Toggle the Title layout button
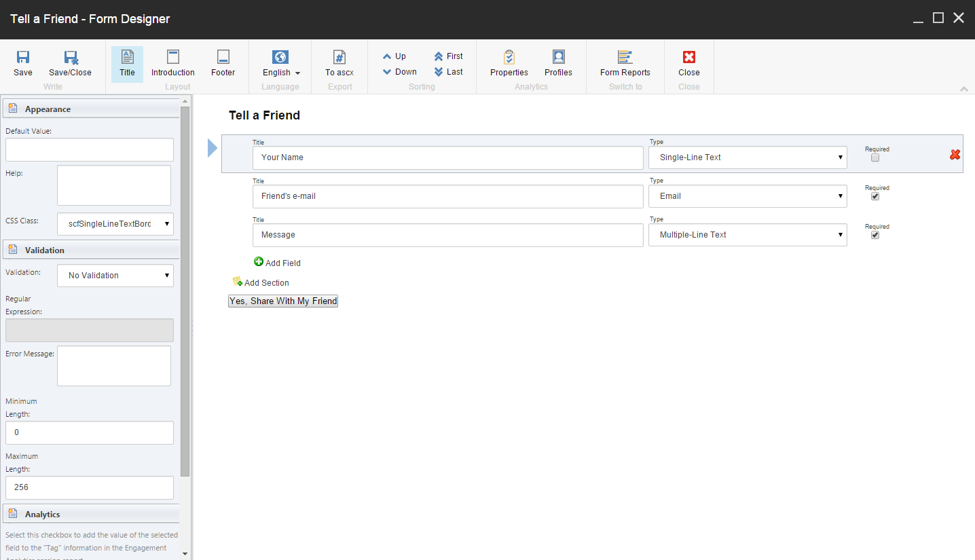975x560 pixels. [x=127, y=64]
